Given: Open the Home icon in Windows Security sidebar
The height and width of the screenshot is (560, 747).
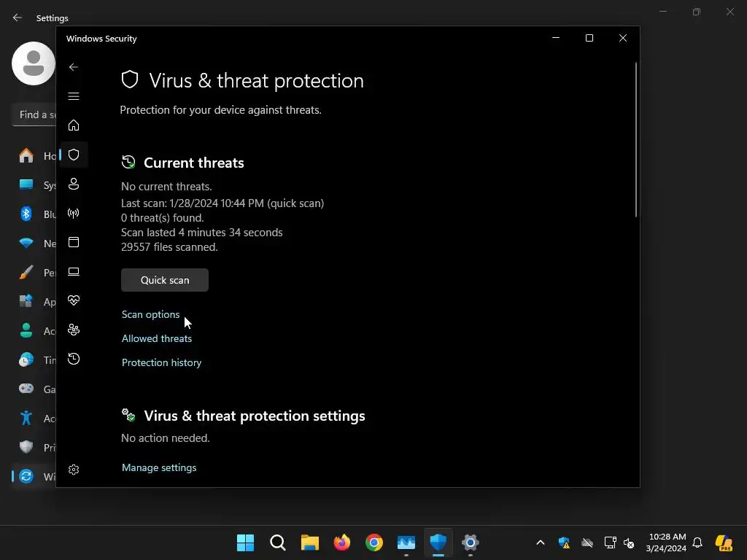Looking at the screenshot, I should [74, 125].
